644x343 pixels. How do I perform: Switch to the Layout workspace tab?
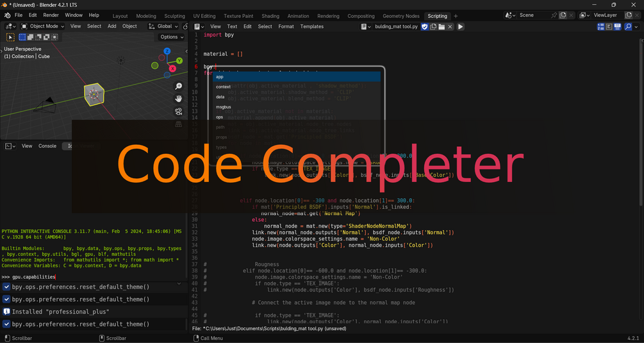pos(120,16)
